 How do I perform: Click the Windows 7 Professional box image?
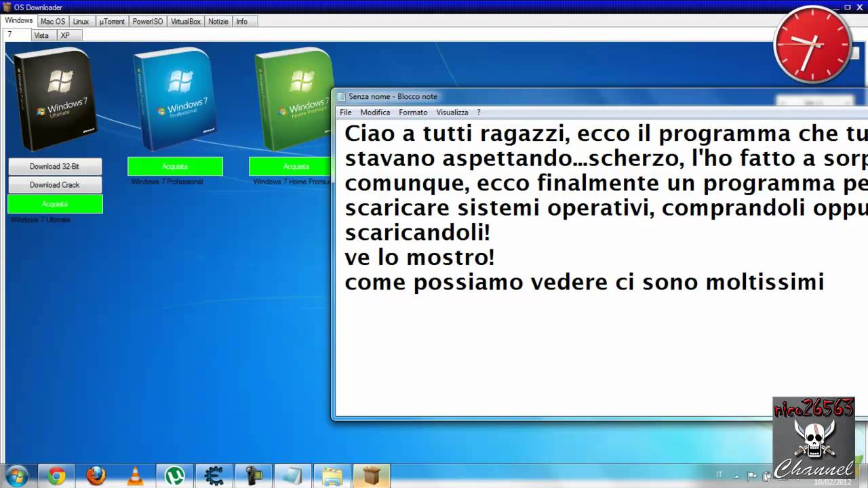coord(175,100)
